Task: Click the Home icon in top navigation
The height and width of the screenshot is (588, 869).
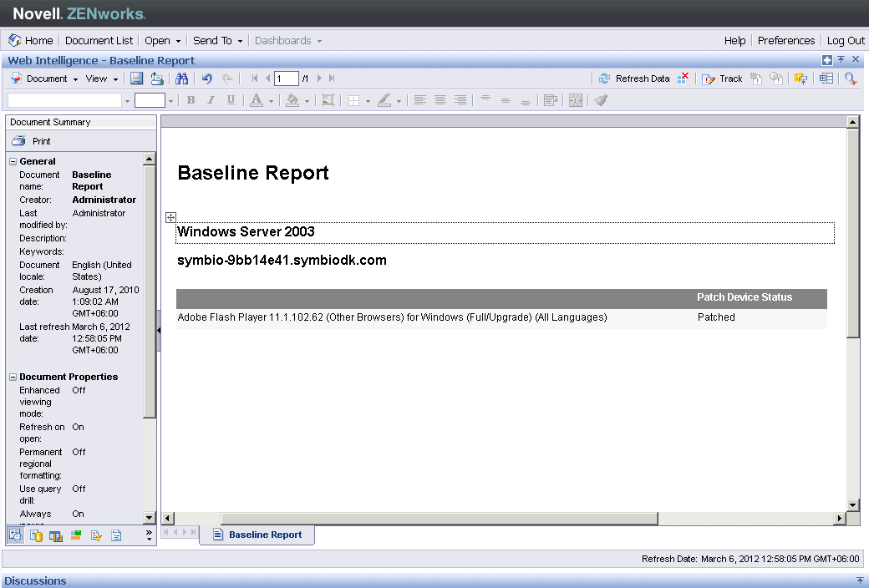Action: (15, 40)
